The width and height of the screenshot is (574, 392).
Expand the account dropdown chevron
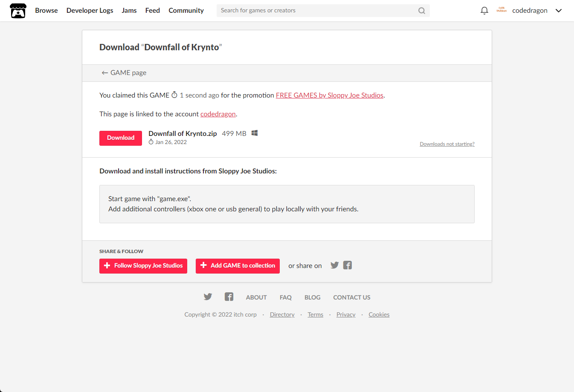(x=559, y=11)
